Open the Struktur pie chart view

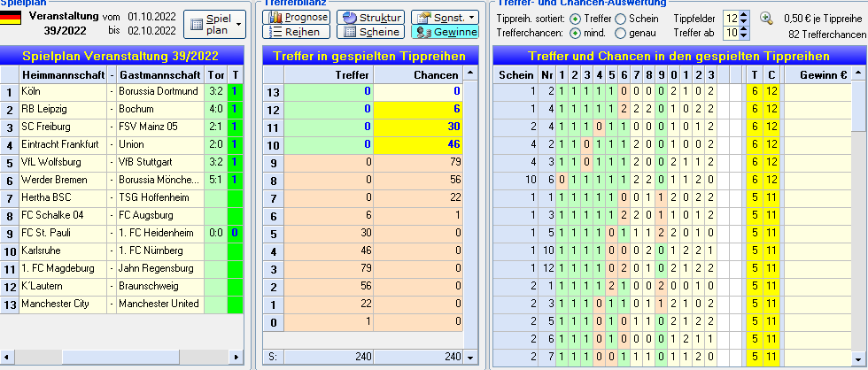tap(370, 17)
